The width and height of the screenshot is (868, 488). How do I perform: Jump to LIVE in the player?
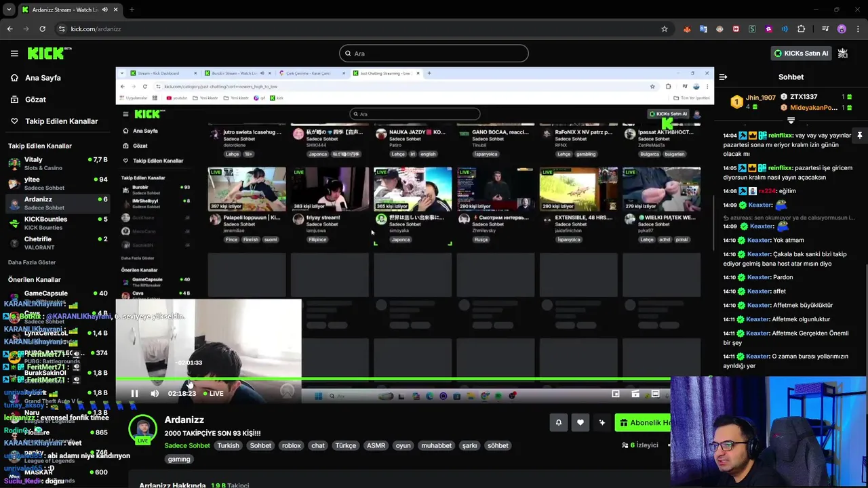tap(214, 393)
